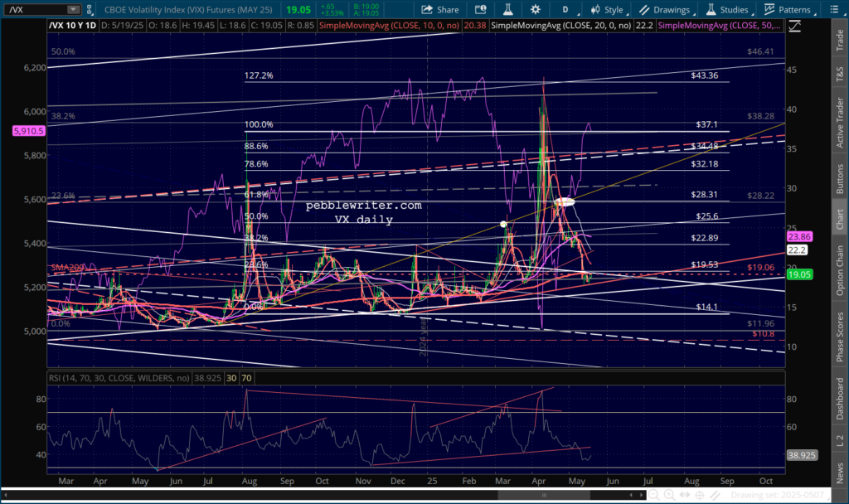The image size is (849, 504).
Task: Open chart settings via the gear icon
Action: click(536, 10)
